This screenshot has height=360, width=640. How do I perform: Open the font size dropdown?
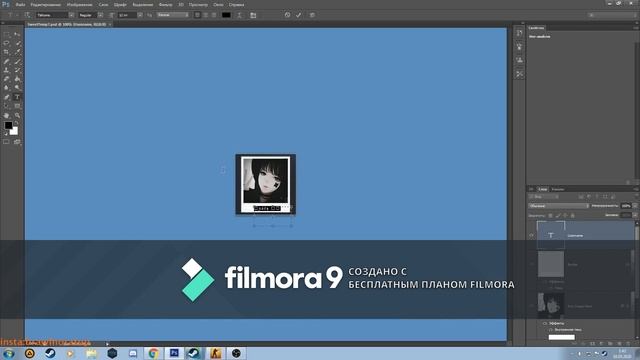point(140,15)
